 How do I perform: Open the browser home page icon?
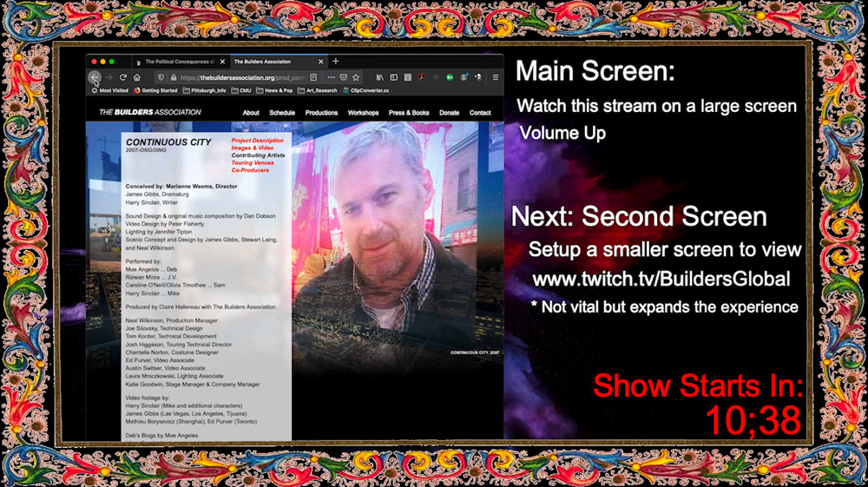pos(137,77)
